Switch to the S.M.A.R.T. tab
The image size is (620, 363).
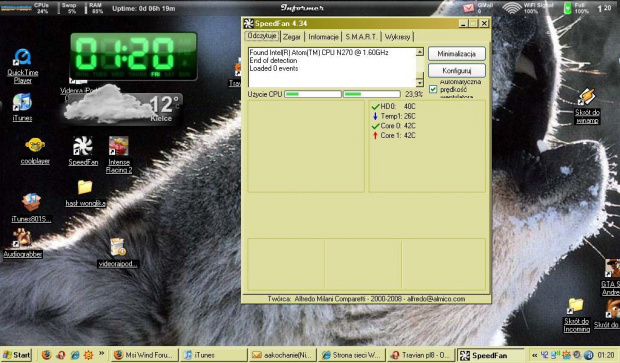pos(361,37)
